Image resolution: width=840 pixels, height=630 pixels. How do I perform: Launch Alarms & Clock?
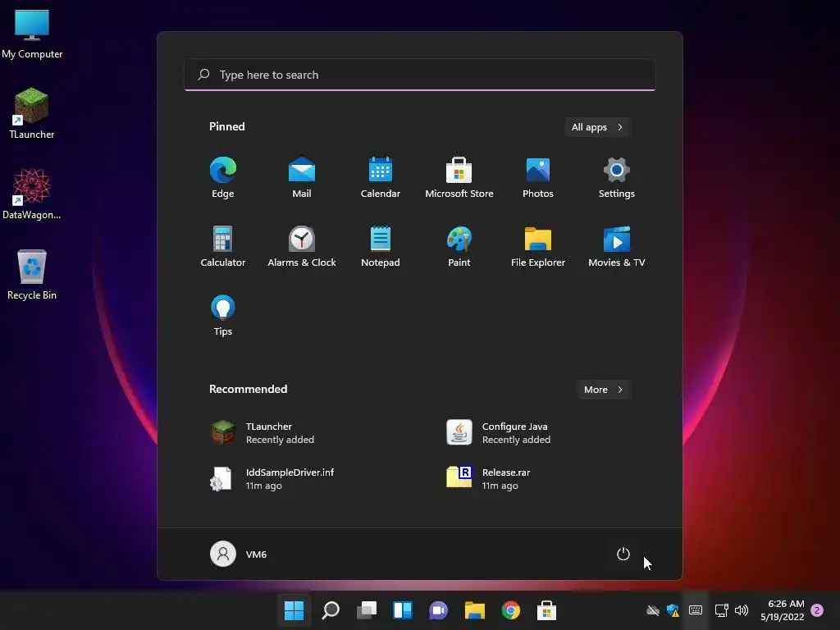click(x=302, y=246)
